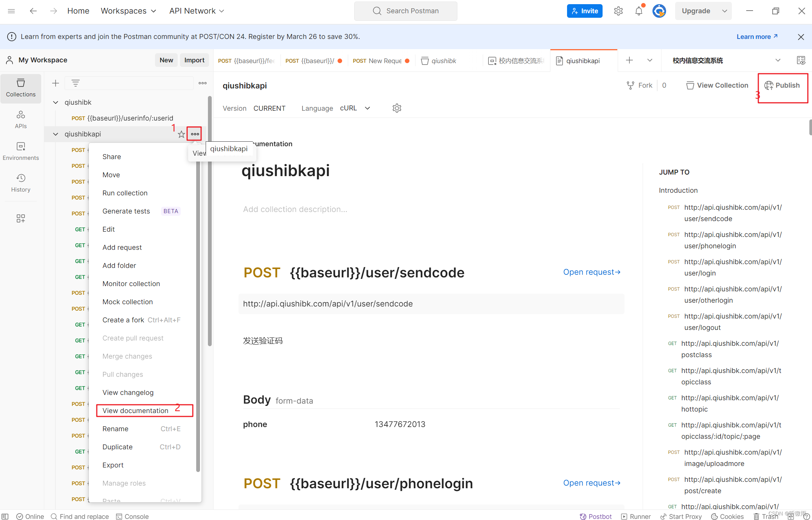This screenshot has width=812, height=520.
Task: Go to Home
Action: click(x=78, y=11)
